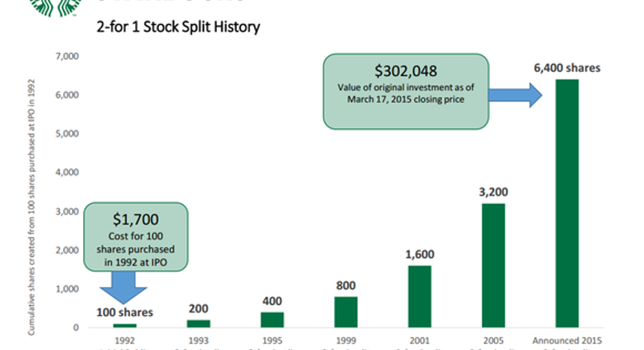Click the '3,200' data label
644x350 pixels.
tap(493, 192)
